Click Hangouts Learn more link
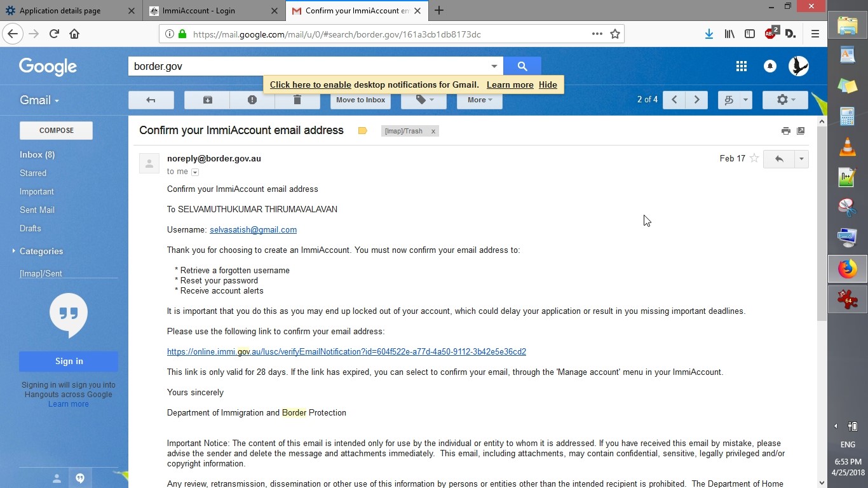868x488 pixels. 69,404
